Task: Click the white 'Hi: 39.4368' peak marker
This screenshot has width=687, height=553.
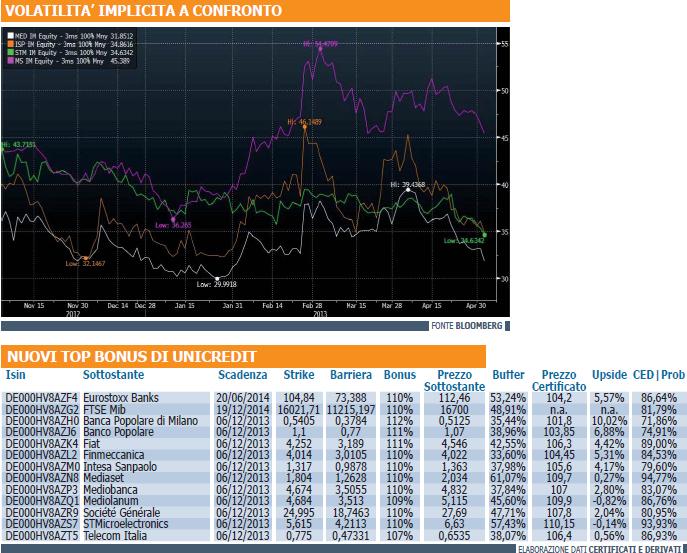Action: tap(408, 190)
